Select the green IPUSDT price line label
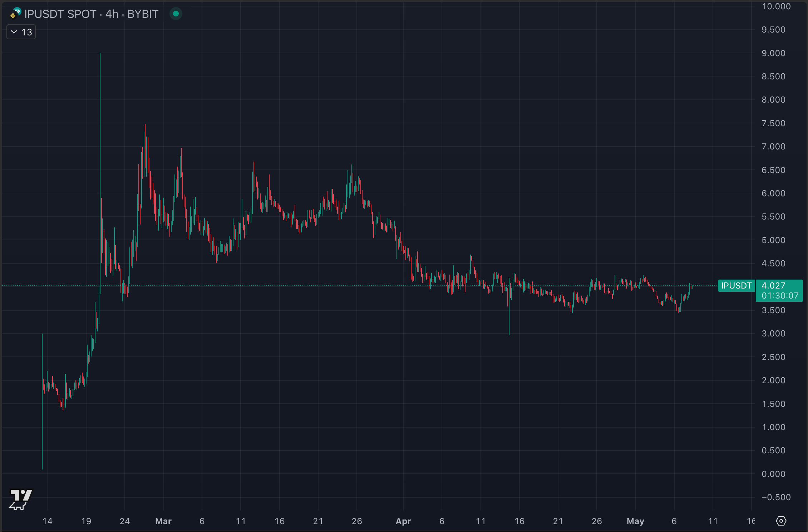Image resolution: width=808 pixels, height=532 pixels. click(736, 286)
